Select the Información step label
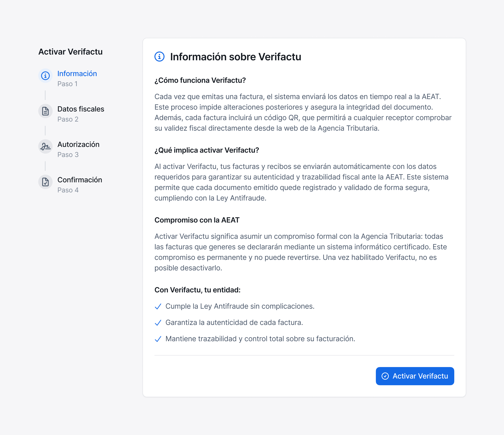This screenshot has width=504, height=435. (x=77, y=73)
